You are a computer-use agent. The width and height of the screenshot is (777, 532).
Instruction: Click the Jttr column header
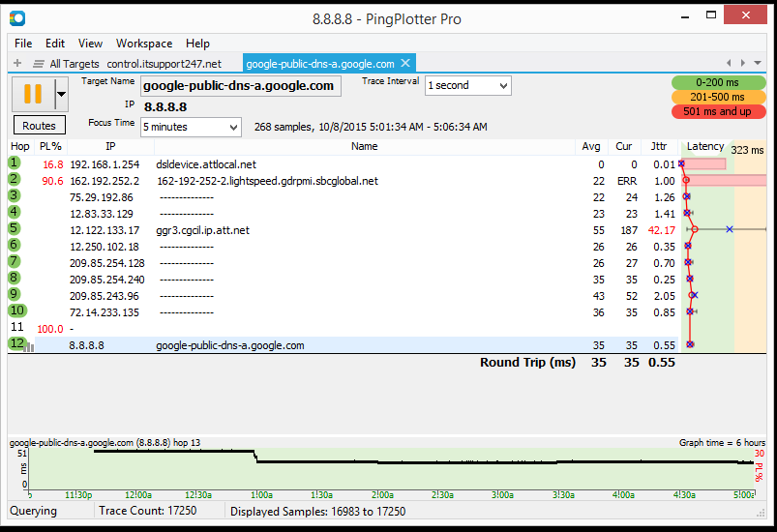[659, 147]
